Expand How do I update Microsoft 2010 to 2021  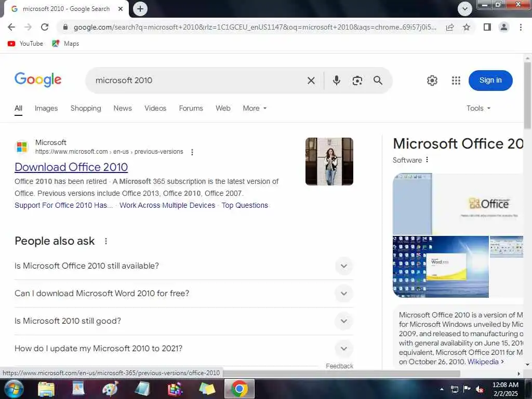[184, 349]
